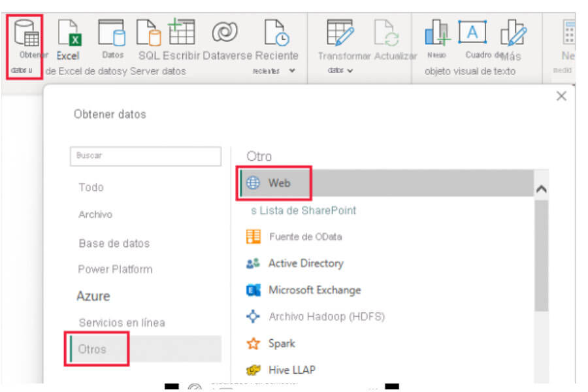This screenshot has height=392, width=588.
Task: Click the connector list scroll-up arrow
Action: 541,189
